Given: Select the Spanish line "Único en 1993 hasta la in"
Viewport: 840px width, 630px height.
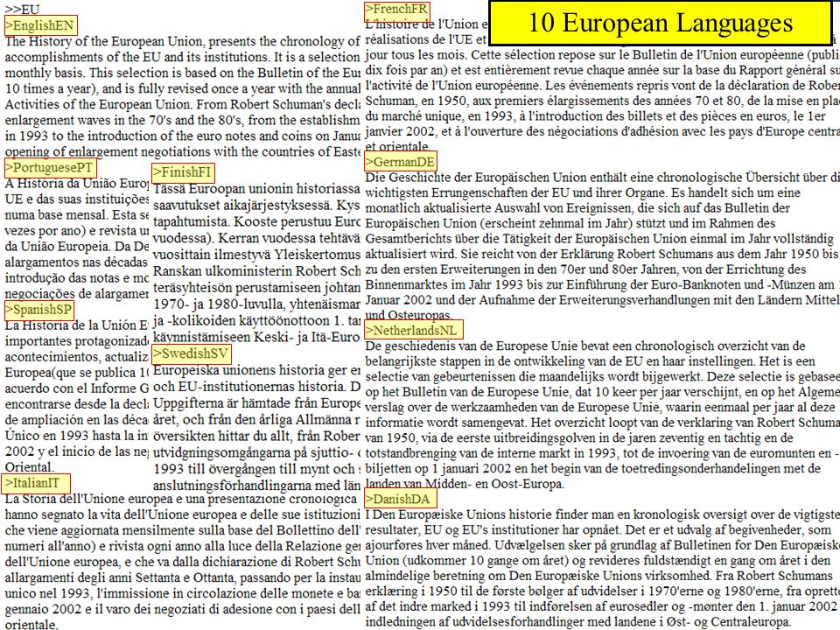Looking at the screenshot, I should (x=77, y=436).
